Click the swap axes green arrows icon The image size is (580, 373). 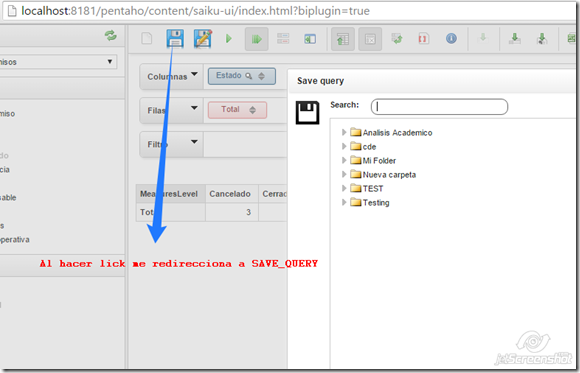pyautogui.click(x=397, y=38)
